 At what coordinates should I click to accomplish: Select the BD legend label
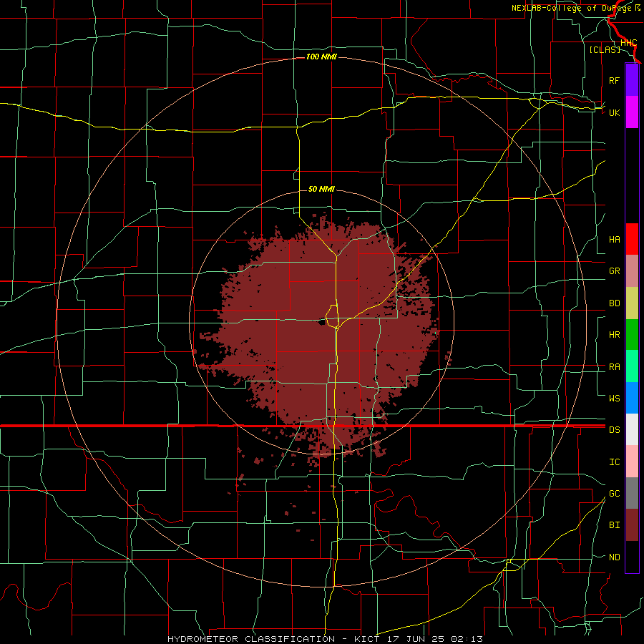[614, 303]
